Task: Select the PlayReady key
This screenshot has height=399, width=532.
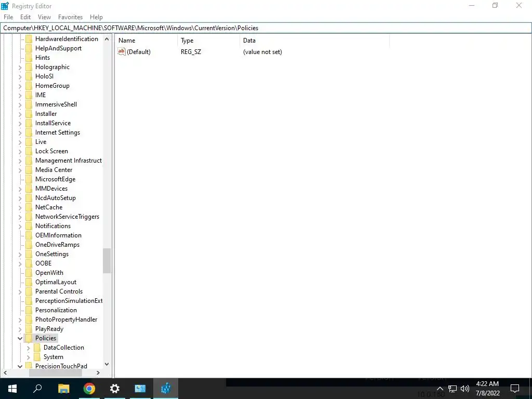Action: tap(49, 329)
